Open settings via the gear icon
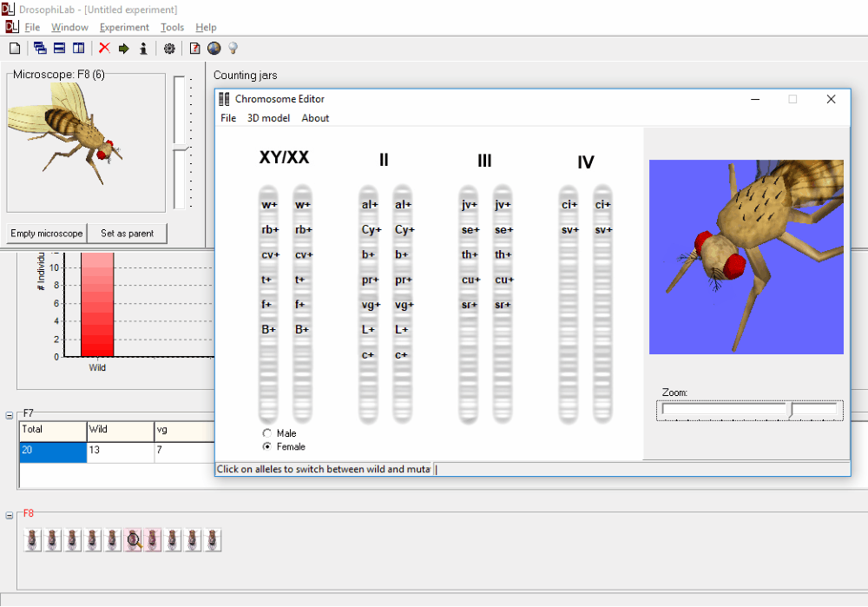The width and height of the screenshot is (868, 607). pos(169,49)
